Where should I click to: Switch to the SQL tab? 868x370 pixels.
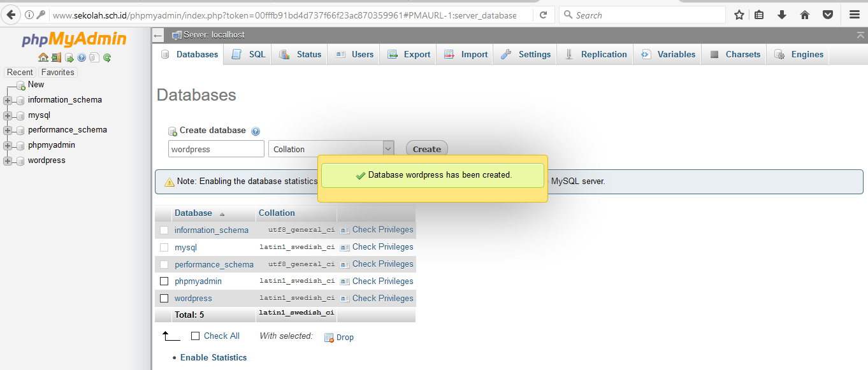(249, 55)
